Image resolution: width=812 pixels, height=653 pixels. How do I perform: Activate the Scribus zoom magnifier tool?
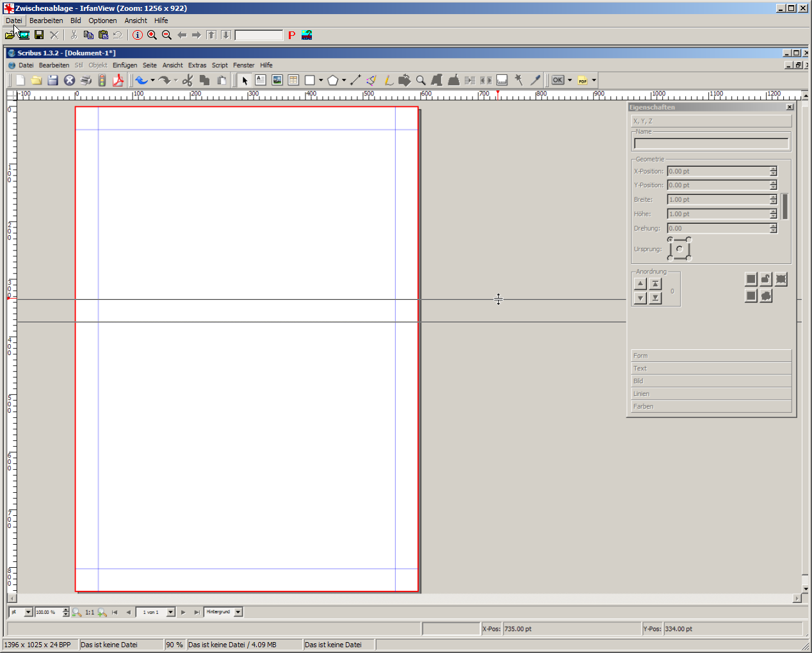pos(421,80)
